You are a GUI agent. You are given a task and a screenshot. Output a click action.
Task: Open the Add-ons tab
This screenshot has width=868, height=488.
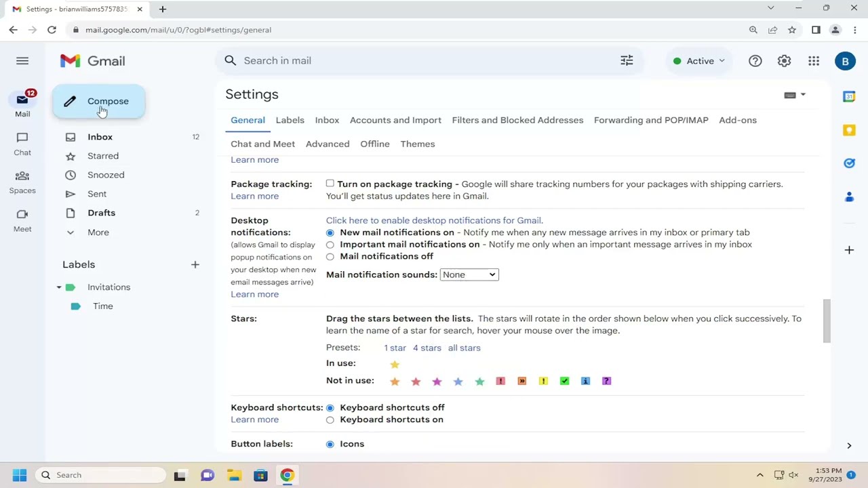tap(738, 120)
